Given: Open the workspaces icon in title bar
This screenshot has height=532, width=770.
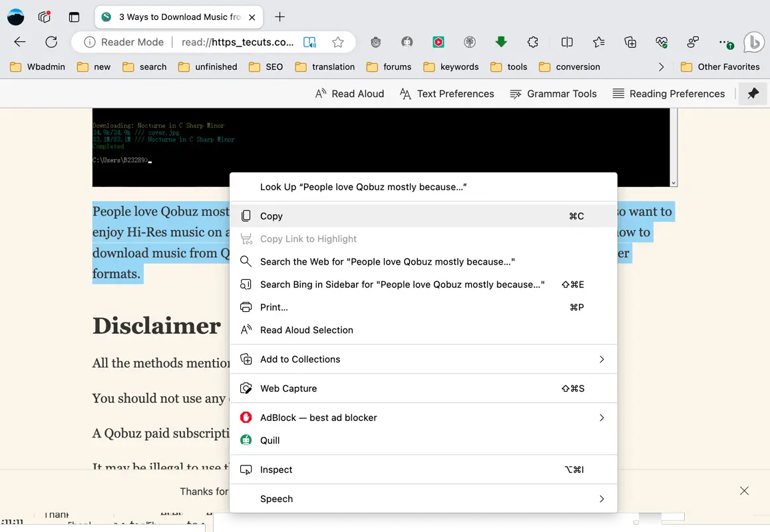Looking at the screenshot, I should [x=44, y=17].
